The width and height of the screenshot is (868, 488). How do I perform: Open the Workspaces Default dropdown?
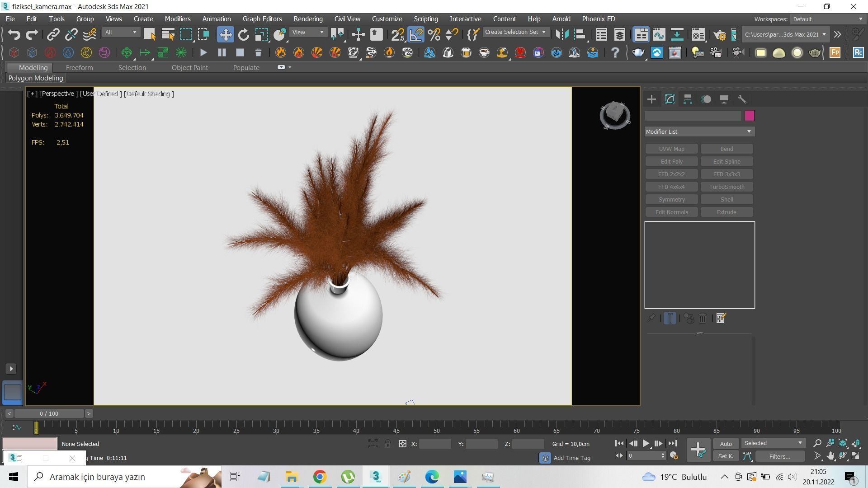(x=827, y=19)
